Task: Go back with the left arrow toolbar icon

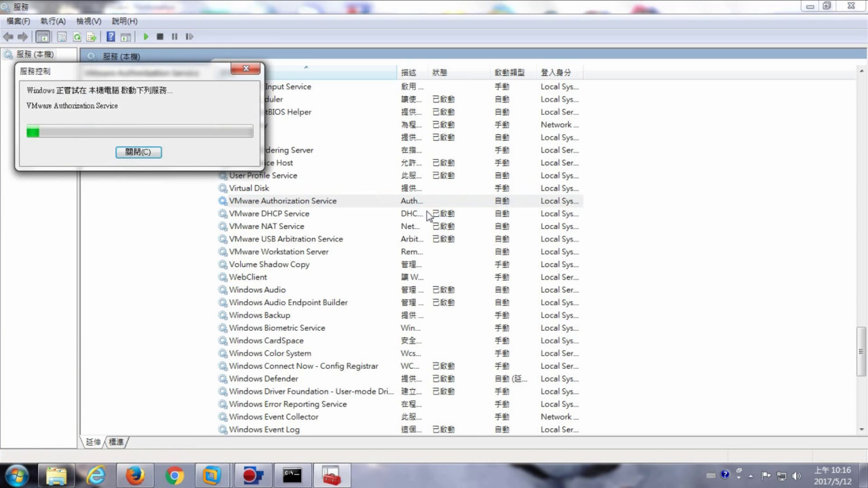Action: (9, 37)
